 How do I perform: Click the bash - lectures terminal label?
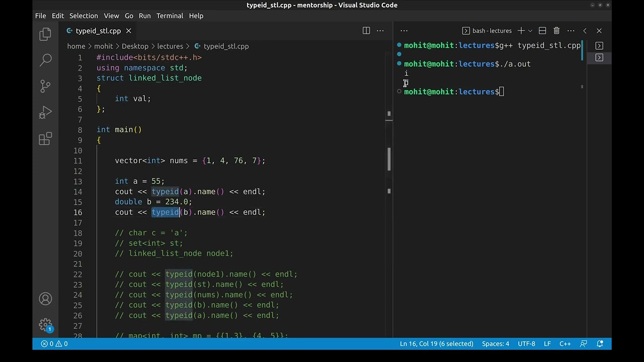[487, 31]
